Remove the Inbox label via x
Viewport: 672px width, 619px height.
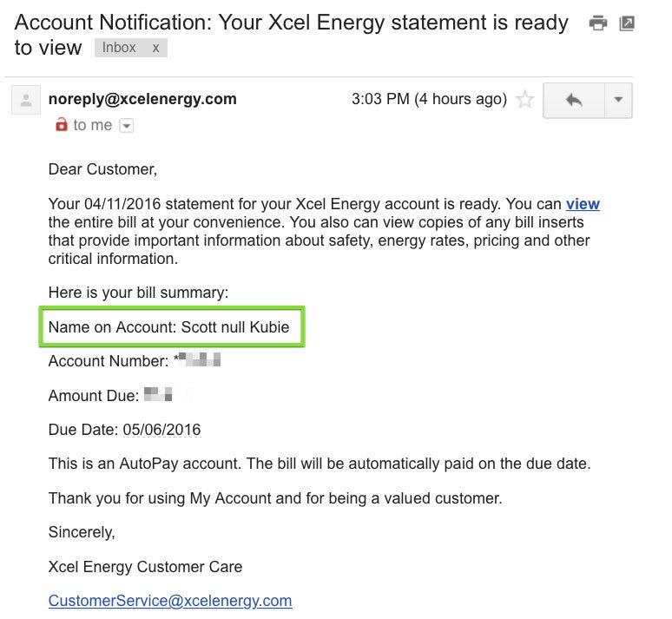click(x=156, y=48)
